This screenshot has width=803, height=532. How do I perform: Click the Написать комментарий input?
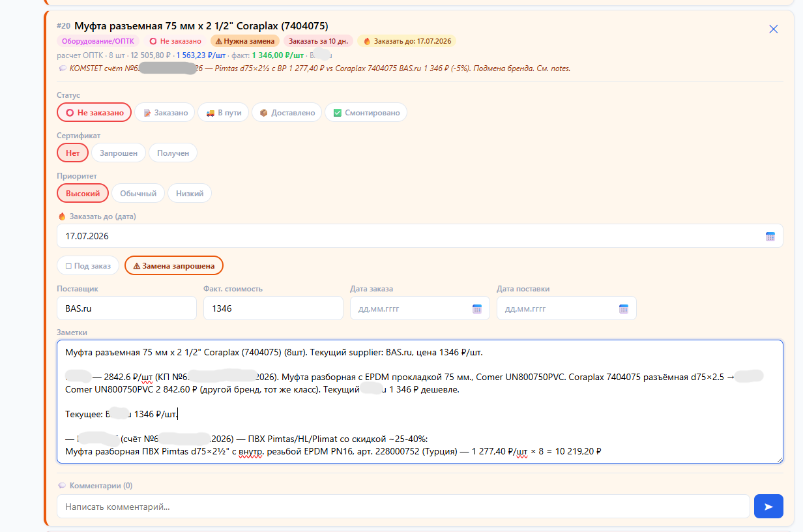tap(403, 507)
